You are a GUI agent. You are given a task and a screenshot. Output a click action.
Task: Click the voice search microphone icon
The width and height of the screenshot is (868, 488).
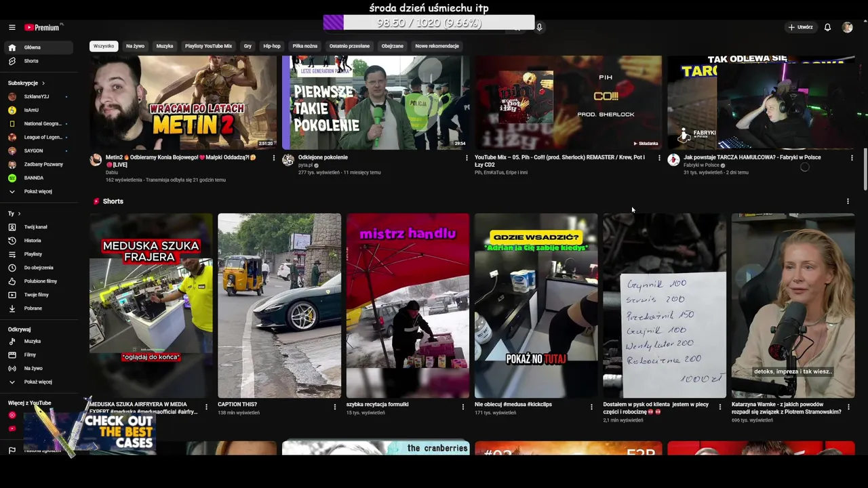[x=539, y=27]
